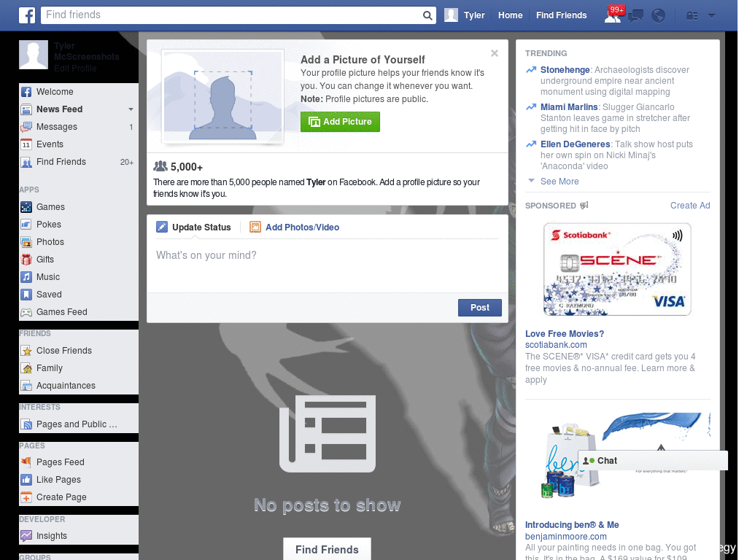Open the Gifts app icon
Image resolution: width=747 pixels, height=560 pixels.
tap(26, 260)
